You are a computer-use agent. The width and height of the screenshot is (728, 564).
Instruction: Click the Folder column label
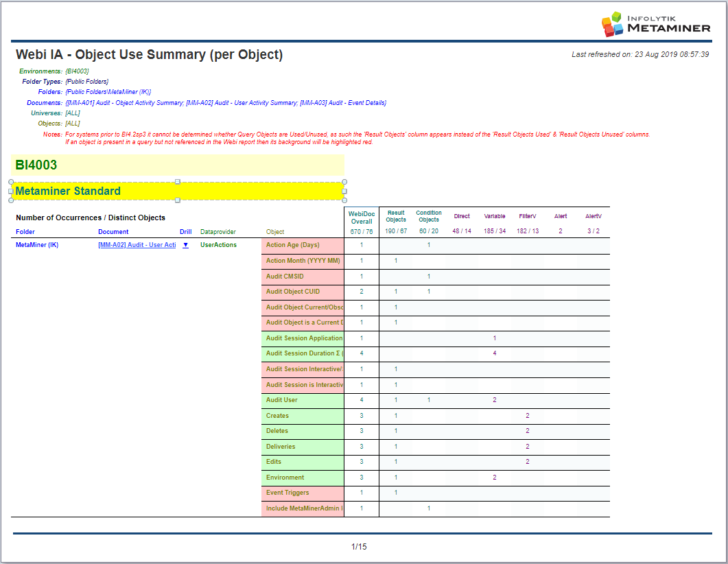[x=25, y=232]
